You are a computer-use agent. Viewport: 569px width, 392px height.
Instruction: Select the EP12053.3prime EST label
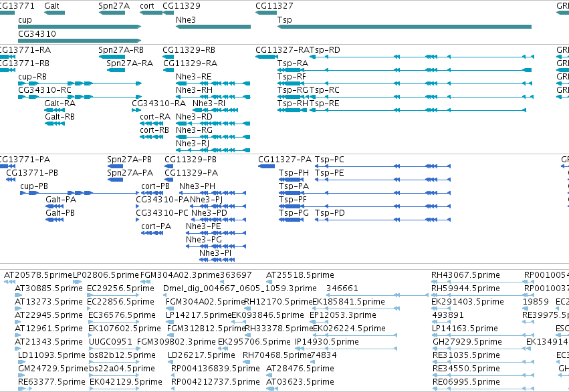(x=343, y=316)
